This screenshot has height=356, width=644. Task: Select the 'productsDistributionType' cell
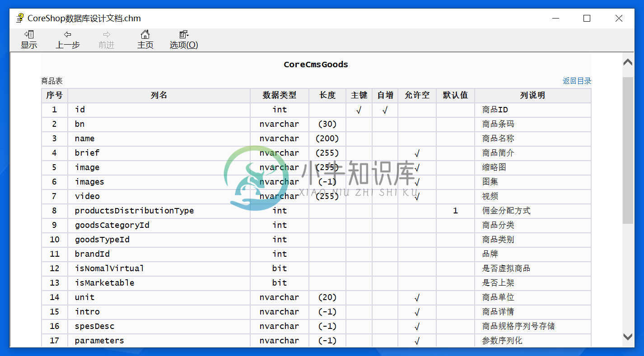[x=159, y=211]
